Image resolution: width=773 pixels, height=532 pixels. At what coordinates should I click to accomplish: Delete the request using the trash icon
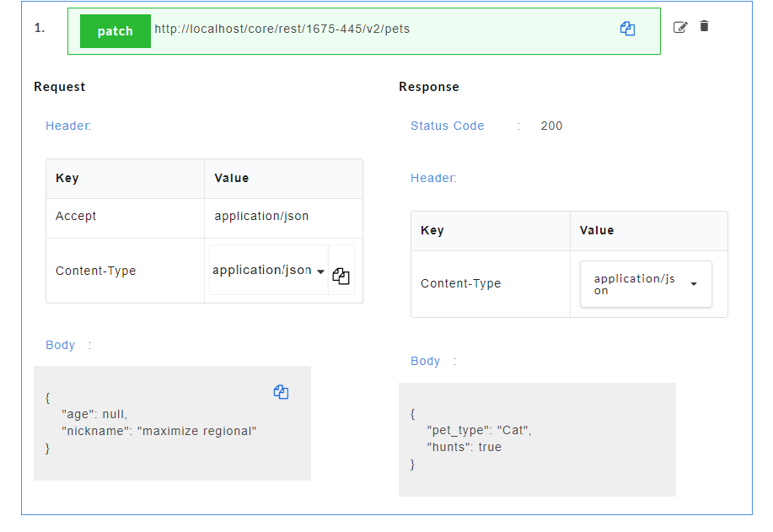(x=704, y=26)
